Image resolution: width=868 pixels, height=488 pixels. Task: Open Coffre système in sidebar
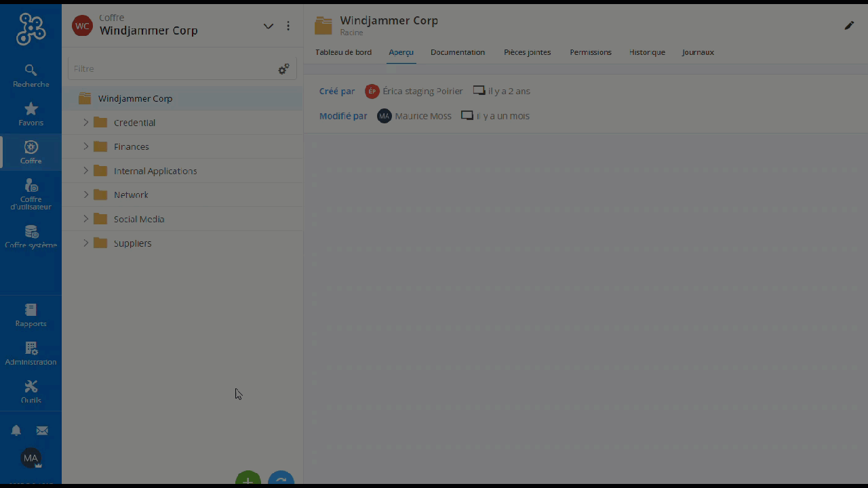(31, 237)
